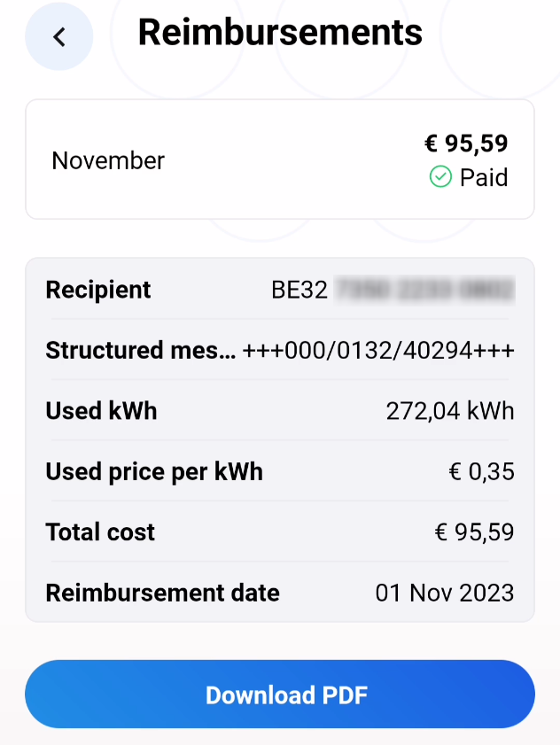The width and height of the screenshot is (560, 745).
Task: Select the 01 Nov 2023 date
Action: point(445,593)
